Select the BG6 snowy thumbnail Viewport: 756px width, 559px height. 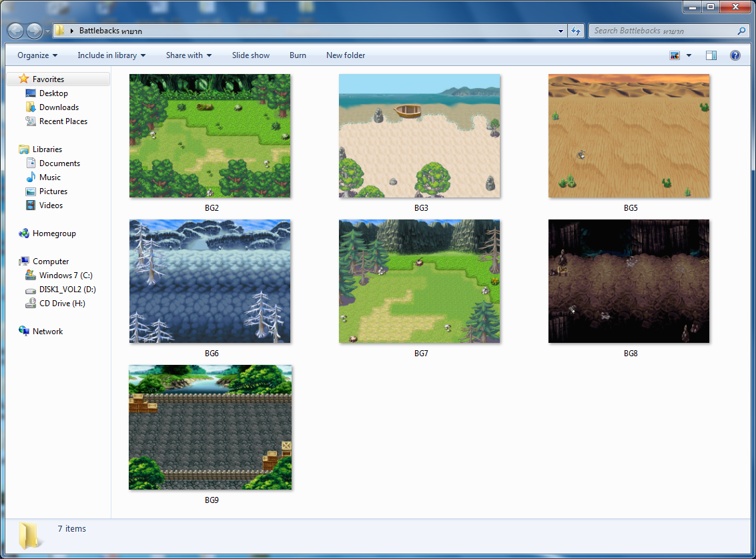[x=210, y=281]
